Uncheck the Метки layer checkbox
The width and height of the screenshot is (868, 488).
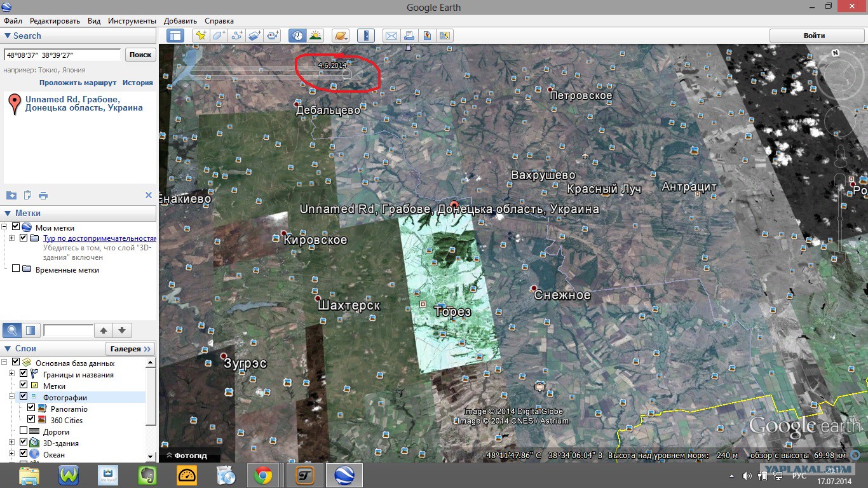(x=24, y=385)
